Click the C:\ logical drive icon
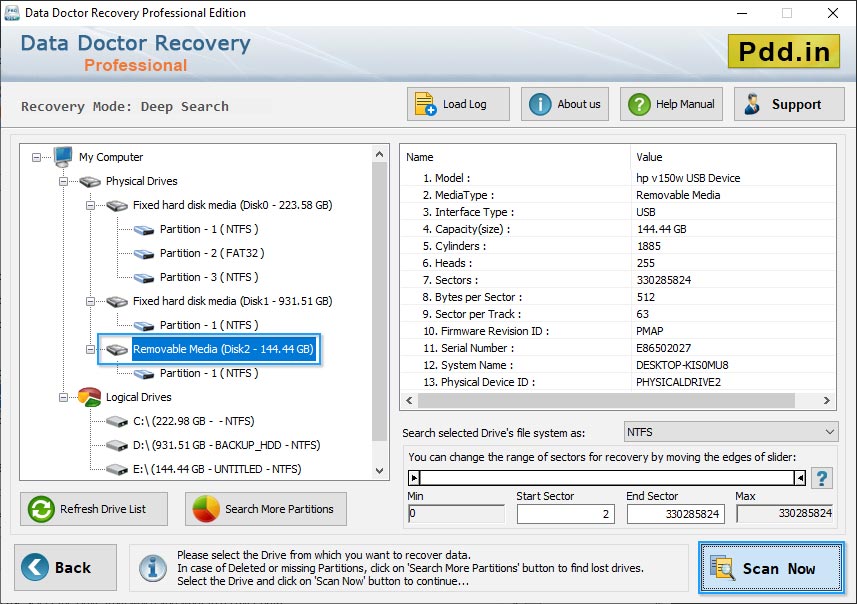 pyautogui.click(x=117, y=421)
